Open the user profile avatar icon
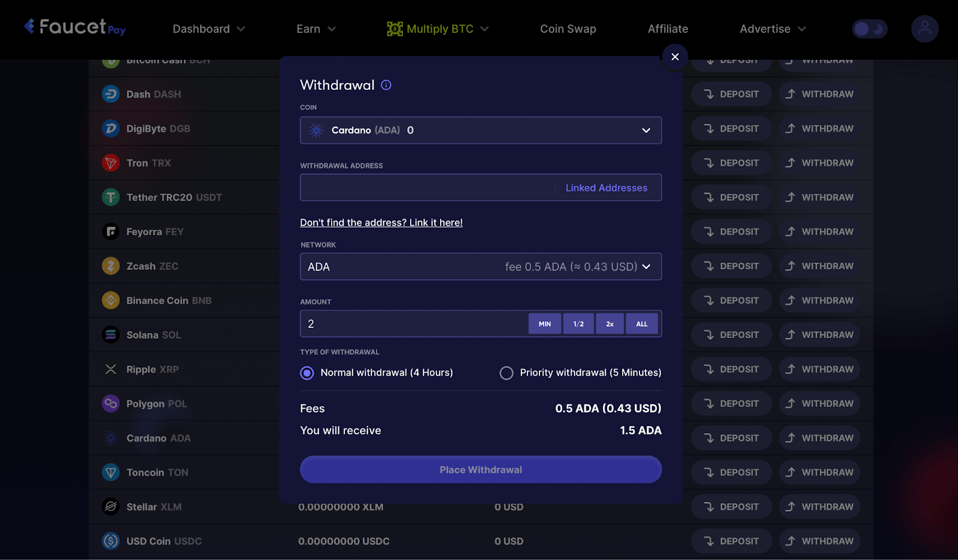Screen dimensions: 958x560 point(924,29)
